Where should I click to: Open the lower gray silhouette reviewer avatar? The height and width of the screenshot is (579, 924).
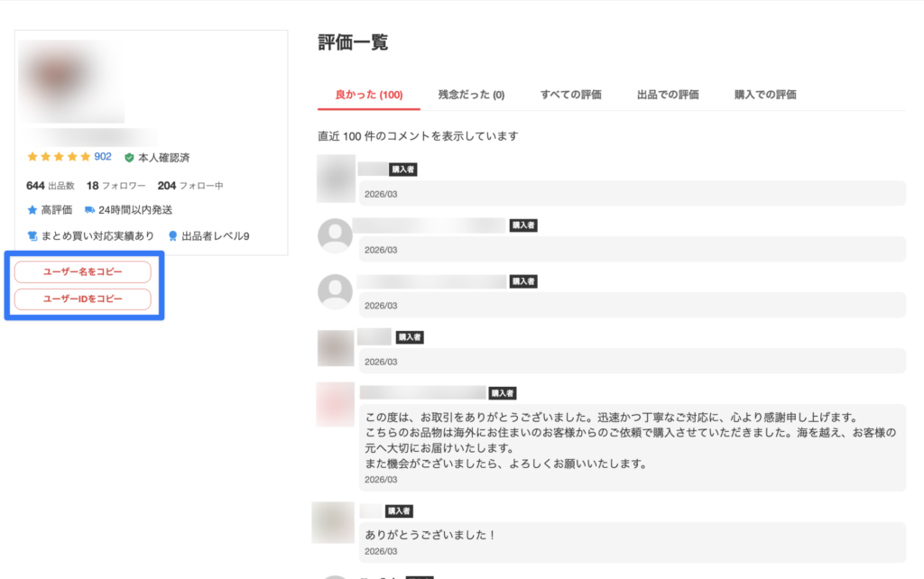(335, 291)
